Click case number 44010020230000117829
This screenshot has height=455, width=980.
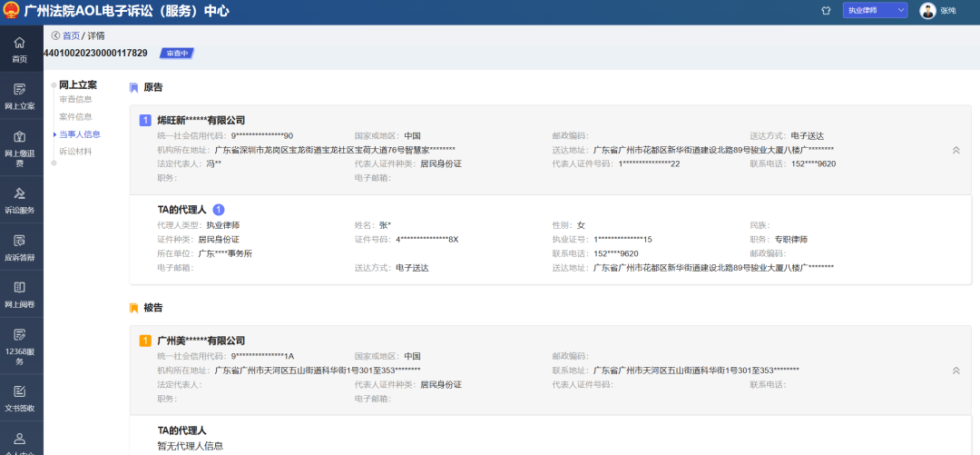click(x=95, y=54)
